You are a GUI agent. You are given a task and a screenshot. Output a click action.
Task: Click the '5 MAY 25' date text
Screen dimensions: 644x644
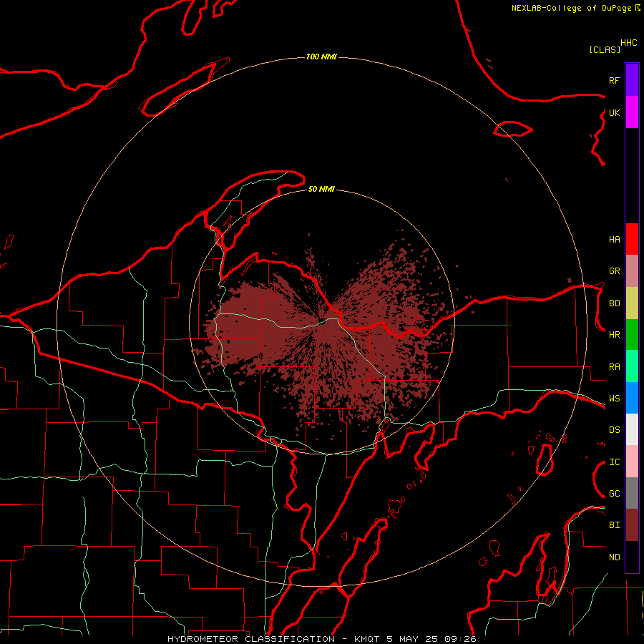coord(412,639)
